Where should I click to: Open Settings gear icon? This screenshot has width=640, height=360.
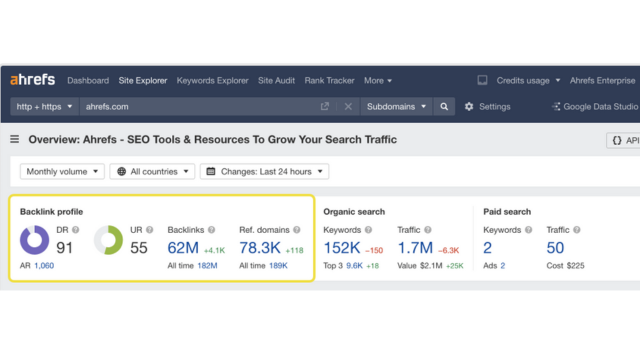point(469,107)
